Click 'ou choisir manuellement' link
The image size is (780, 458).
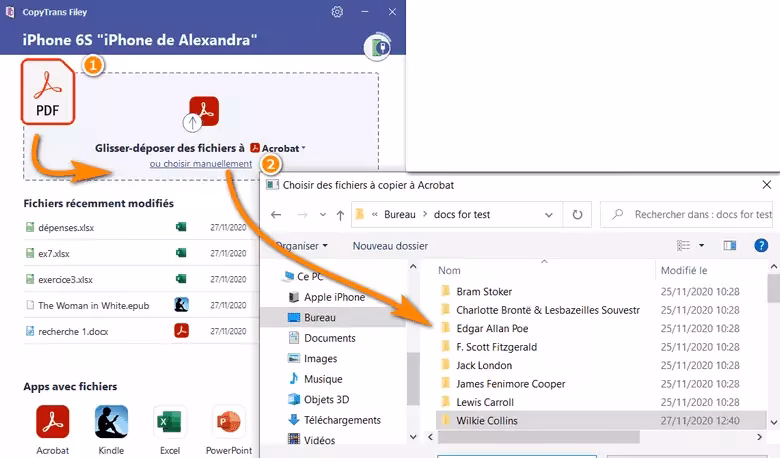click(x=201, y=163)
